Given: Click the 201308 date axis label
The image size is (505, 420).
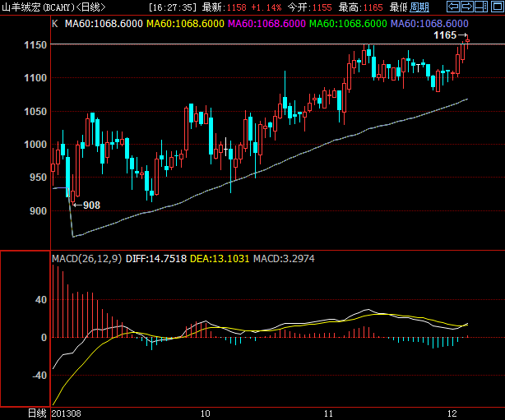Looking at the screenshot, I should pos(67,413).
